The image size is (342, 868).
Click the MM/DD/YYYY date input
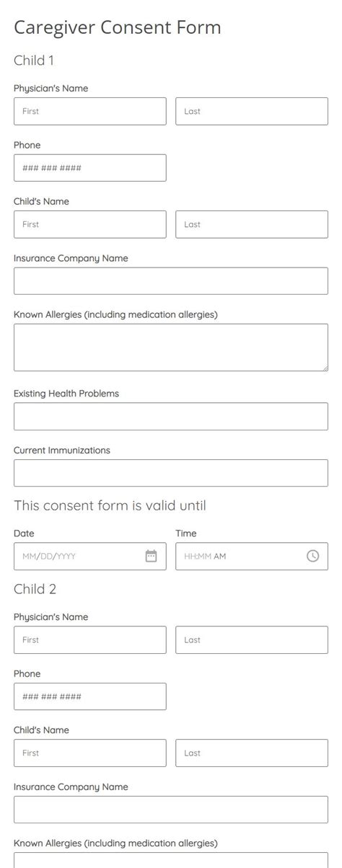click(x=90, y=557)
